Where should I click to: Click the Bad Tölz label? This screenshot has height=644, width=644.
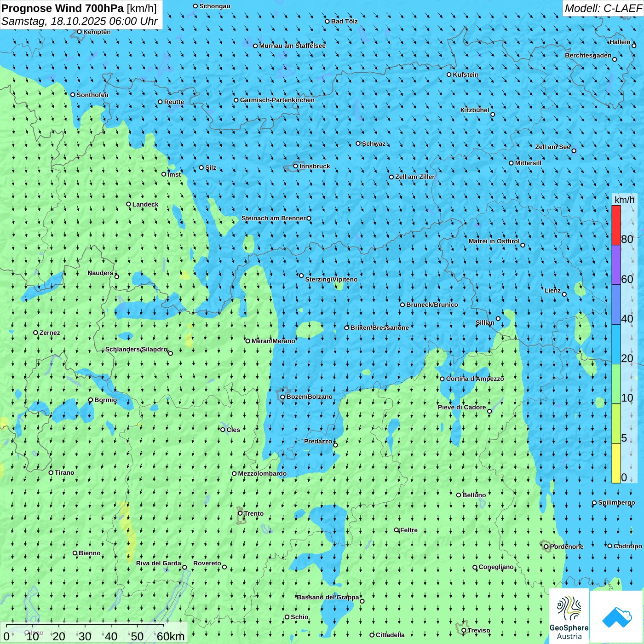point(344,21)
